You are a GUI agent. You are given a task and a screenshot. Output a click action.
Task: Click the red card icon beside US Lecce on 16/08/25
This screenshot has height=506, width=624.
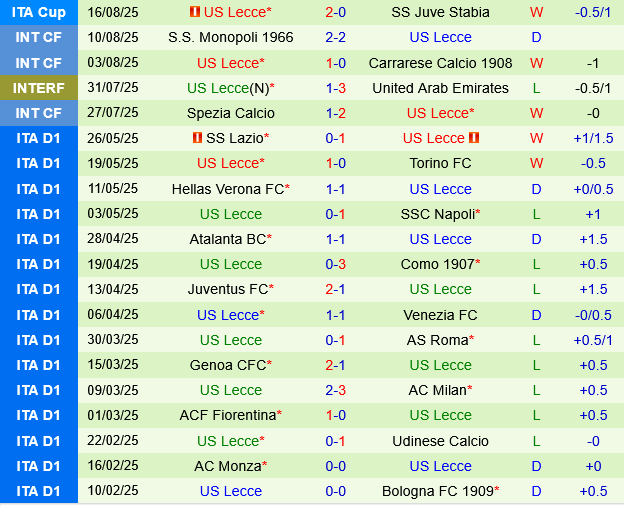(x=195, y=12)
